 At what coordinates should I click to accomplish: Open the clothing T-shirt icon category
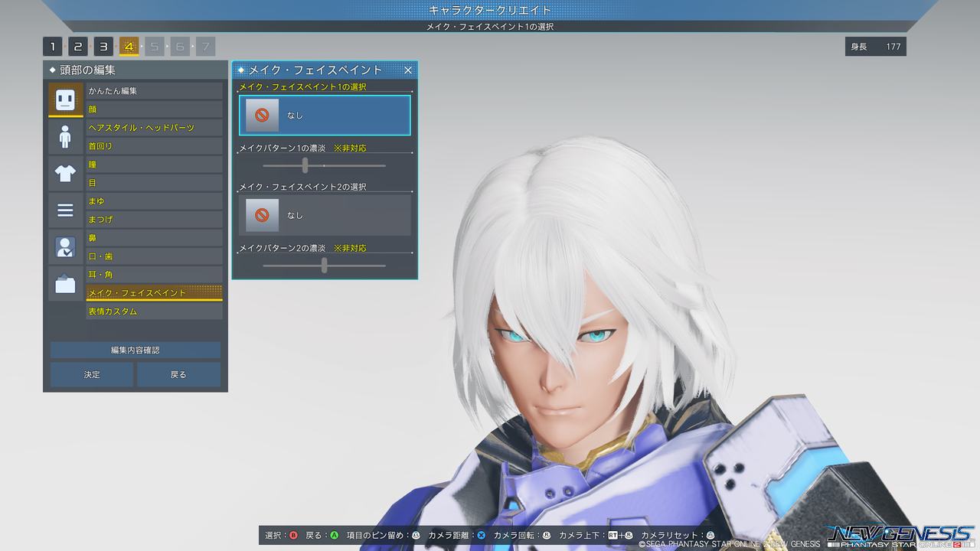coord(65,174)
